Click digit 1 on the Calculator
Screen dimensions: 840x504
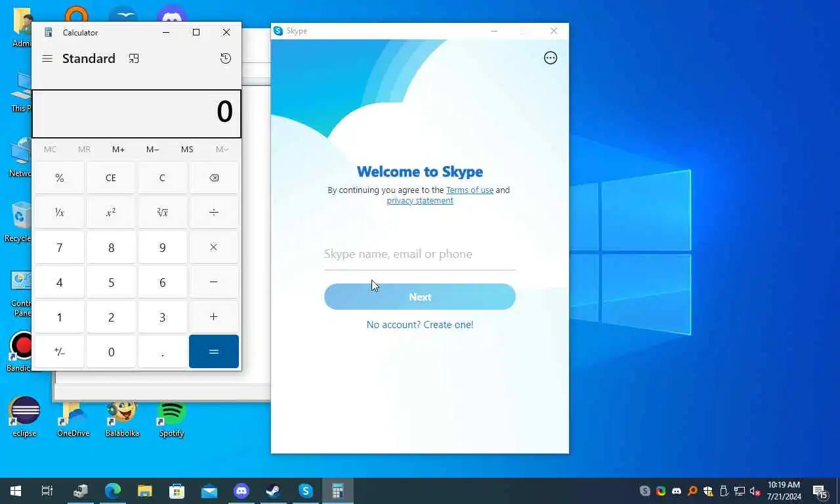point(60,317)
